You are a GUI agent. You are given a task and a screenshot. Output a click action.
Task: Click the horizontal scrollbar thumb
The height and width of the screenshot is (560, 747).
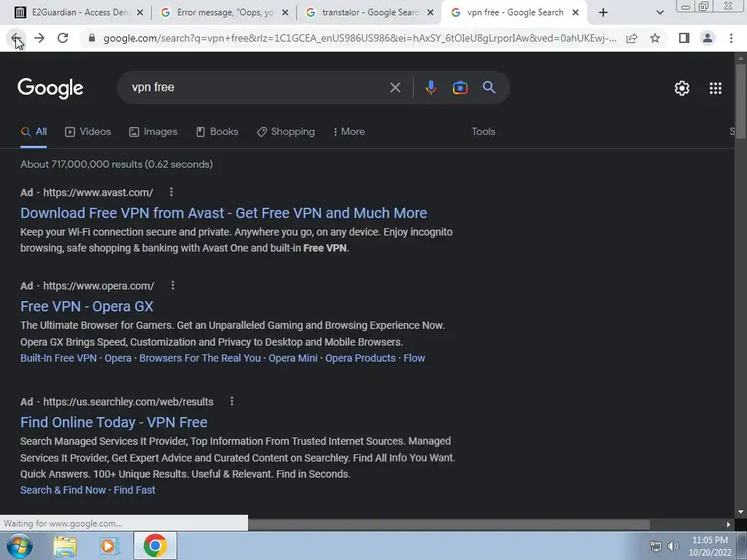[449, 524]
